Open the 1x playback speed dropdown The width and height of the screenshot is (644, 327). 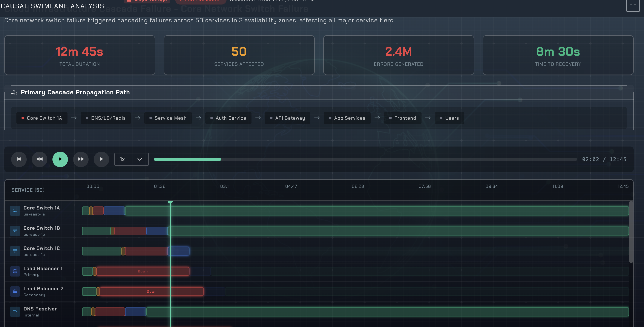point(131,159)
